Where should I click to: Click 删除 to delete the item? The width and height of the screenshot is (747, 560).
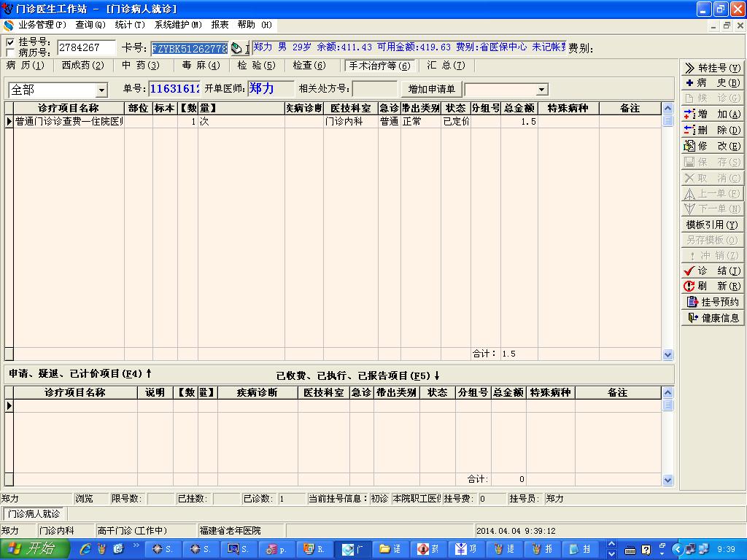tap(712, 131)
